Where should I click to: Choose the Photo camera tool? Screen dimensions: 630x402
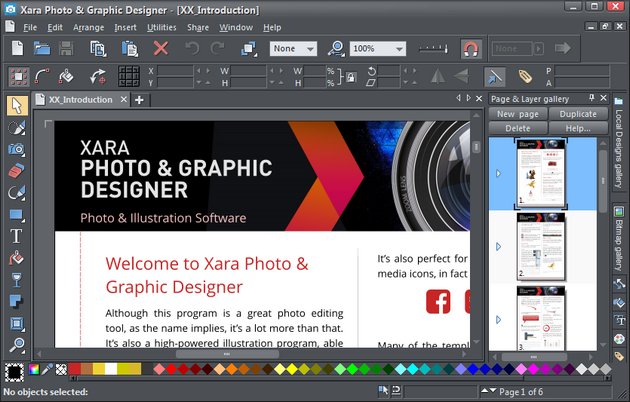[x=16, y=149]
